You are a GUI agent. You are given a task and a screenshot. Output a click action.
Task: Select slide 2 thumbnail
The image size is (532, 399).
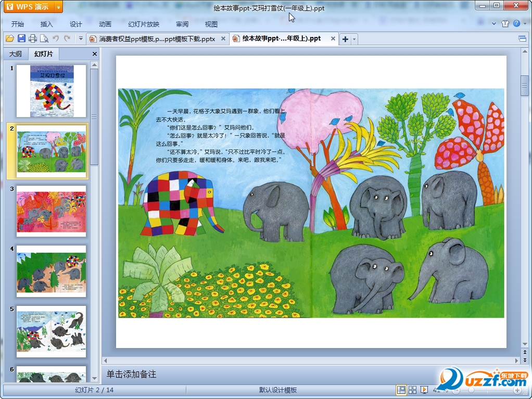[x=51, y=151]
